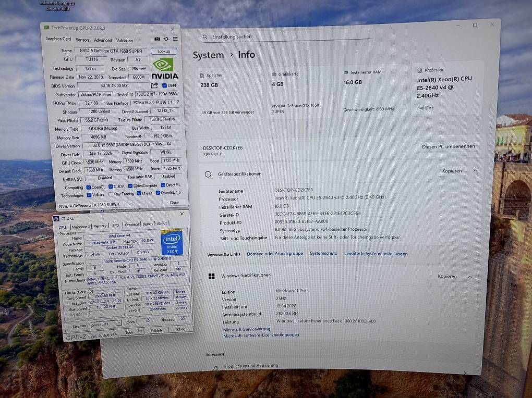Screen dimensions: 532x398
Task: Toggle the DirectML checkbox
Action: (x=163, y=185)
